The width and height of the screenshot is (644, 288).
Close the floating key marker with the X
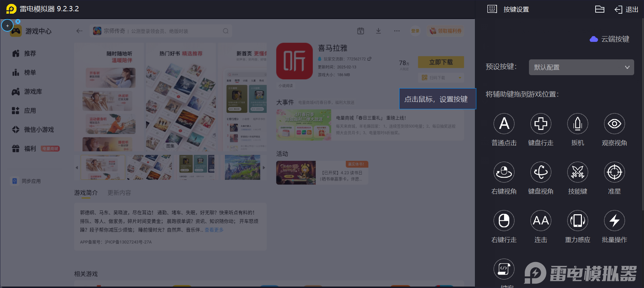[x=18, y=21]
